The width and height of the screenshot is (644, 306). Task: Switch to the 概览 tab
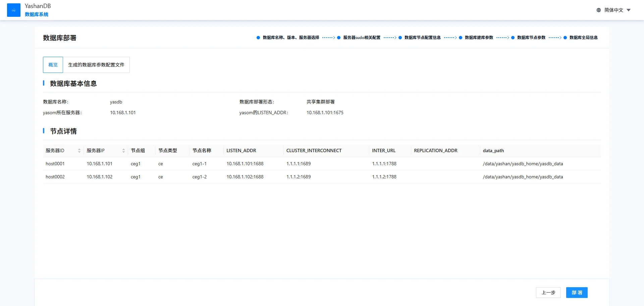point(53,65)
